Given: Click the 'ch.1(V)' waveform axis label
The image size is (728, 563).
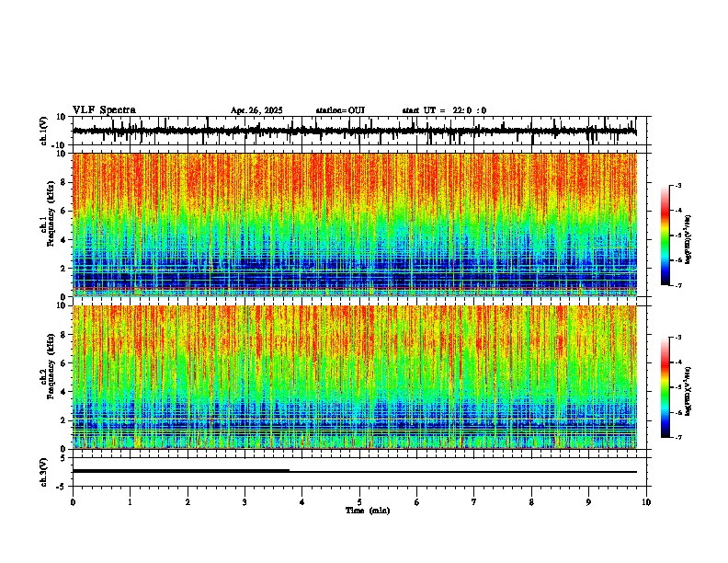Looking at the screenshot, I should click(x=45, y=131).
